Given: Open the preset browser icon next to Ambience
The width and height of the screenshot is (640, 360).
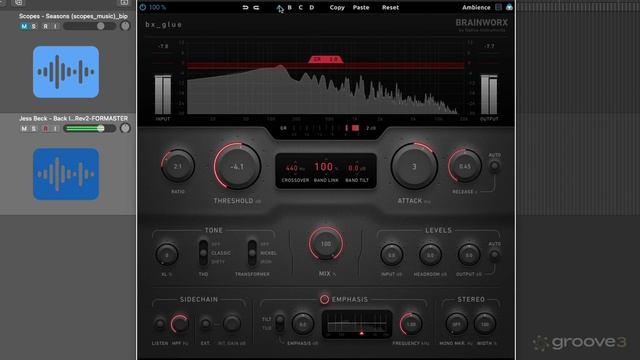Looking at the screenshot, I should point(498,7).
